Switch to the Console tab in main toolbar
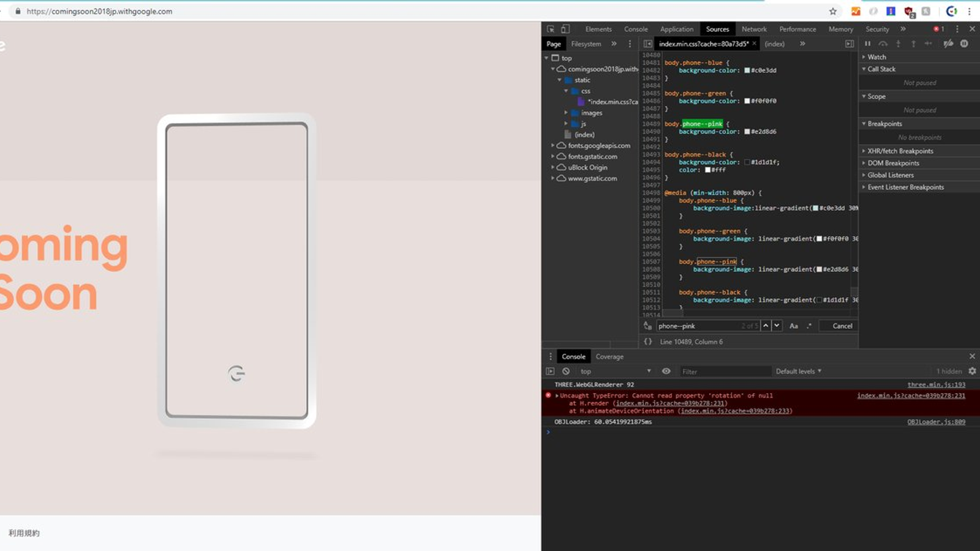980x551 pixels. coord(636,29)
